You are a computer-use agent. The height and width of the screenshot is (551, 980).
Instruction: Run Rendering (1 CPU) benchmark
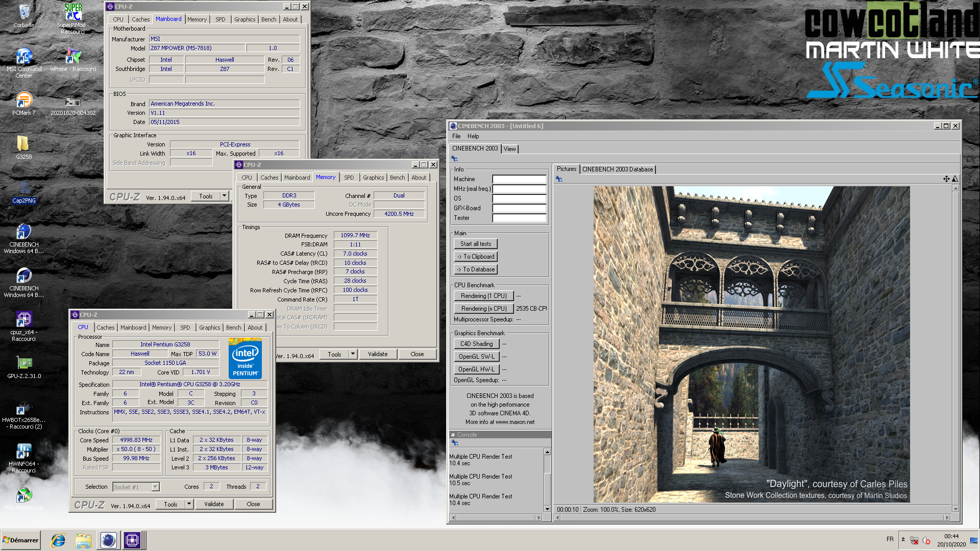[x=483, y=296]
